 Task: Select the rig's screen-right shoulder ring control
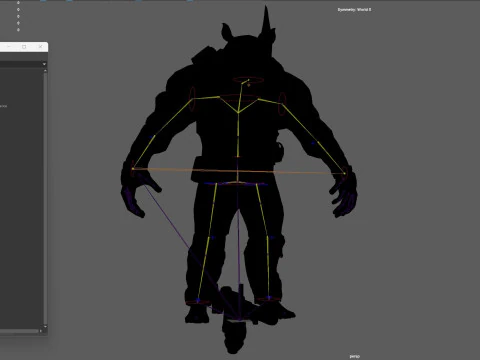[x=282, y=104]
